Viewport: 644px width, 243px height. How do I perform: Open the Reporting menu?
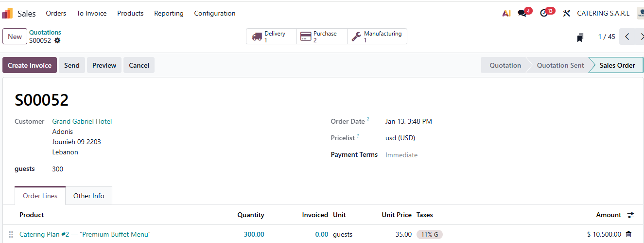coord(169,13)
